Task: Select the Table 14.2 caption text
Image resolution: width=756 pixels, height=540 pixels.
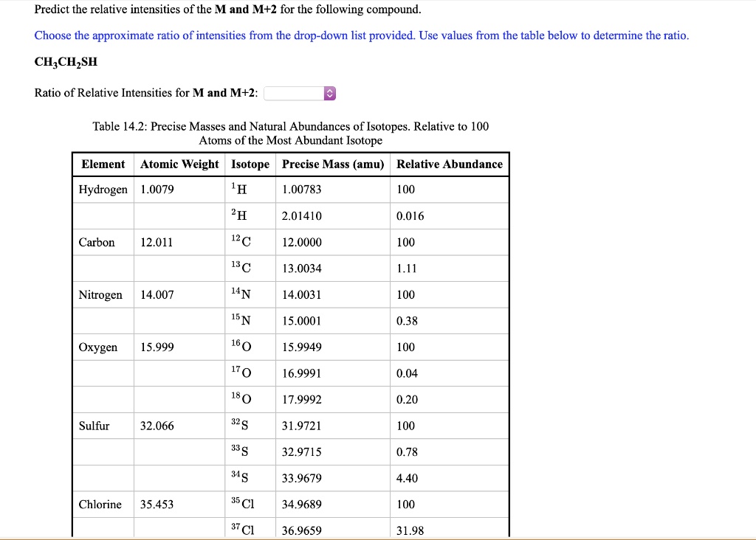Action: (289, 133)
